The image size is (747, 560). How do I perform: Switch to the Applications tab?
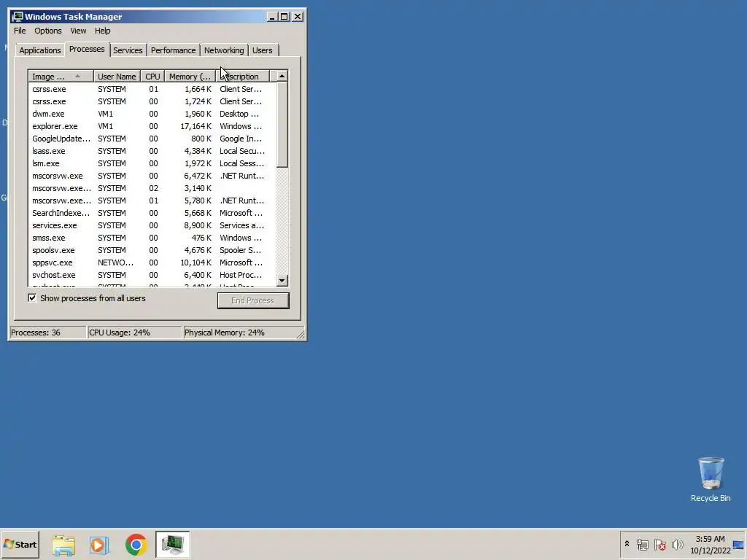[x=40, y=50]
